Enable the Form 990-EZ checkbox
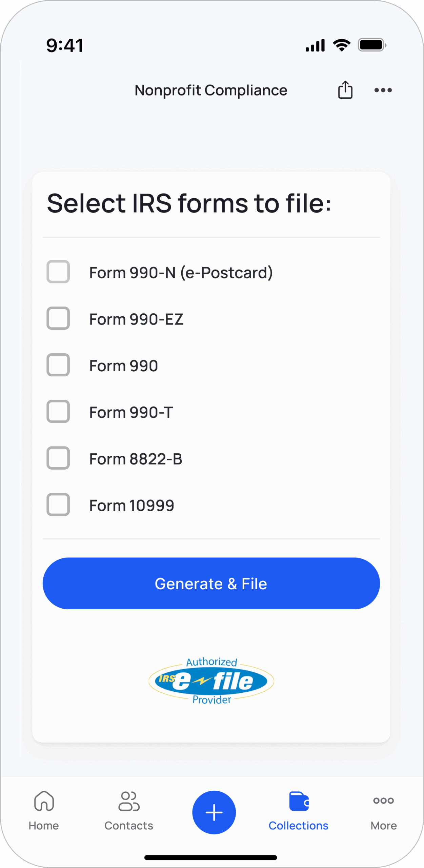The height and width of the screenshot is (868, 424). [58, 318]
